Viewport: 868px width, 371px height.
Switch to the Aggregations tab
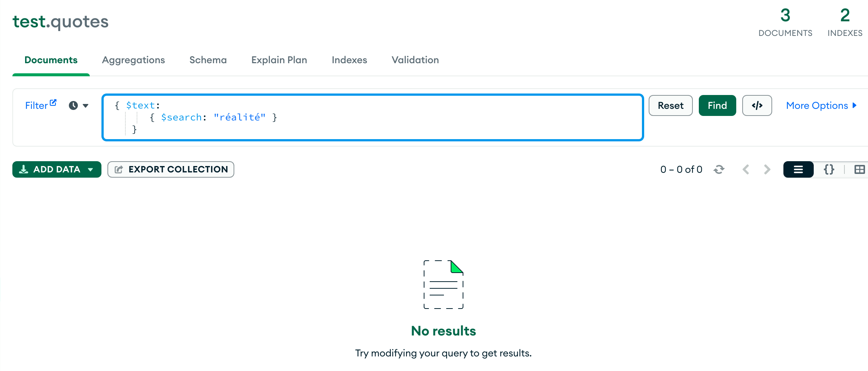(x=133, y=60)
